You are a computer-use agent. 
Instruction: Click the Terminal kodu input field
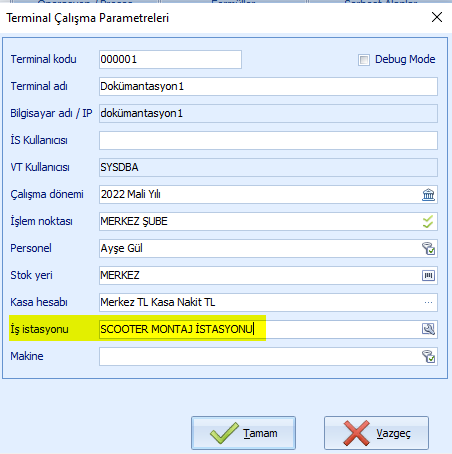(x=170, y=60)
